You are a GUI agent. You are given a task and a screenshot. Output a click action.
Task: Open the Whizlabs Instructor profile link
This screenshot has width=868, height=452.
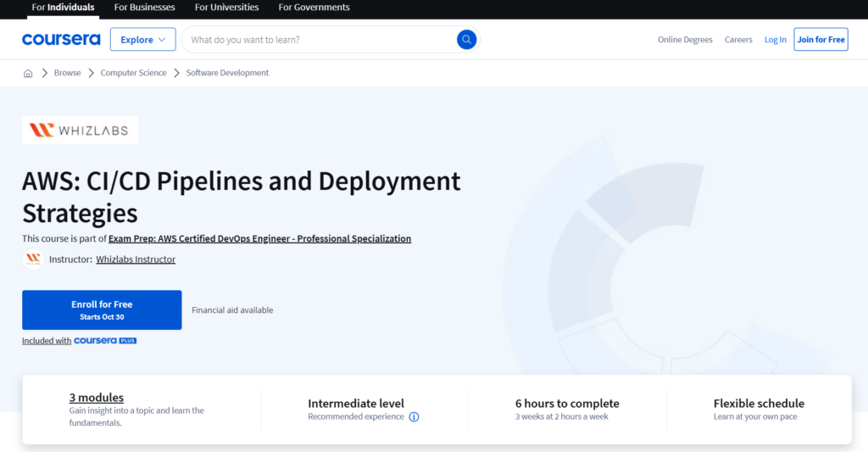point(136,259)
